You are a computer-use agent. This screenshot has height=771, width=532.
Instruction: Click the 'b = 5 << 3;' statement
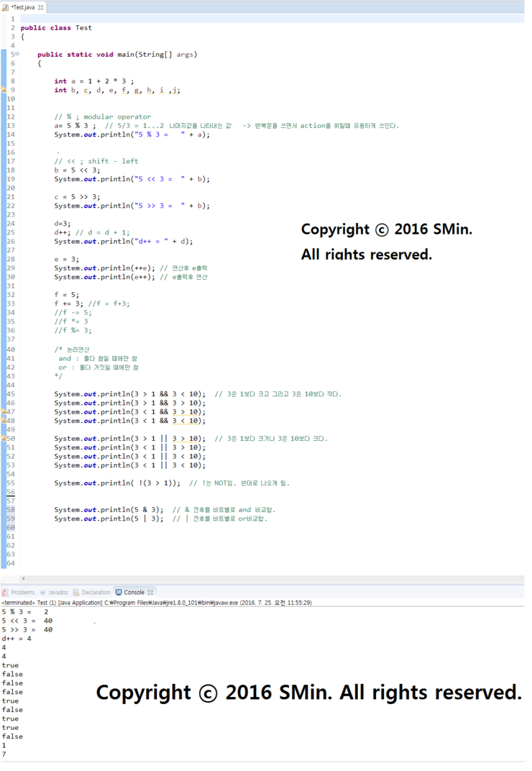[x=77, y=170]
